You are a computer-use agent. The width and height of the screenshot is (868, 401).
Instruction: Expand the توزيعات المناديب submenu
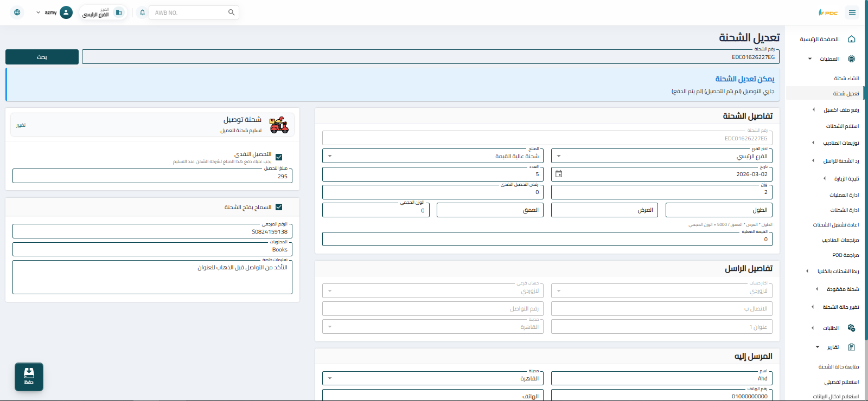[x=813, y=143]
